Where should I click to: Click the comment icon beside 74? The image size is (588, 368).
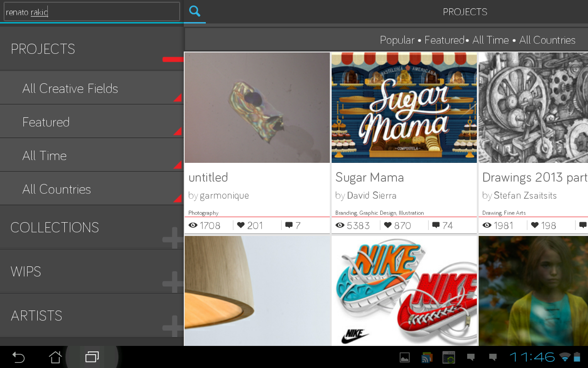click(436, 225)
